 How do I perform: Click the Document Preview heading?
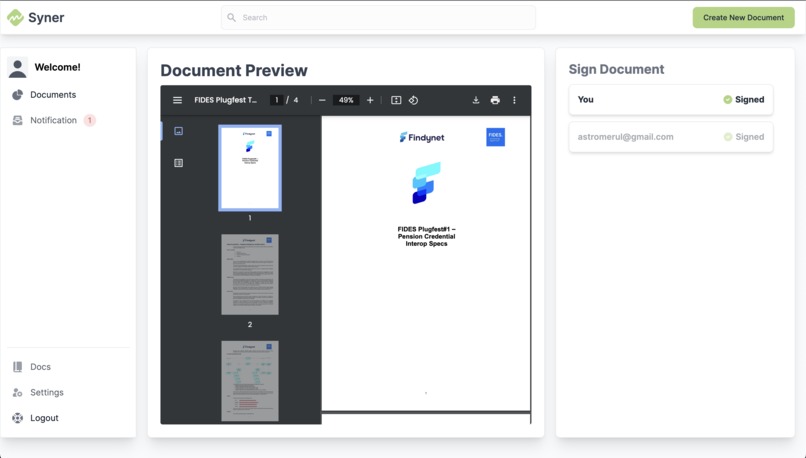234,70
